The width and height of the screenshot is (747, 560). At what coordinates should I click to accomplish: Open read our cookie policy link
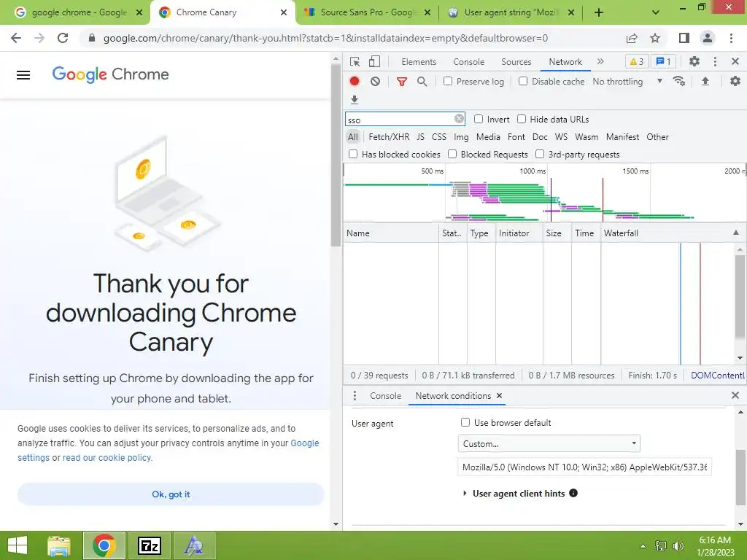coord(107,458)
